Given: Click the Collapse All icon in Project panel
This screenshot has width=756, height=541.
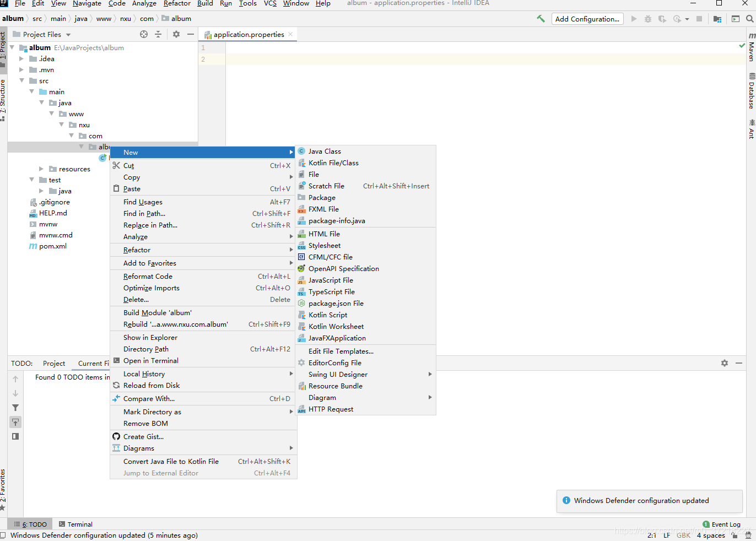Looking at the screenshot, I should (158, 34).
